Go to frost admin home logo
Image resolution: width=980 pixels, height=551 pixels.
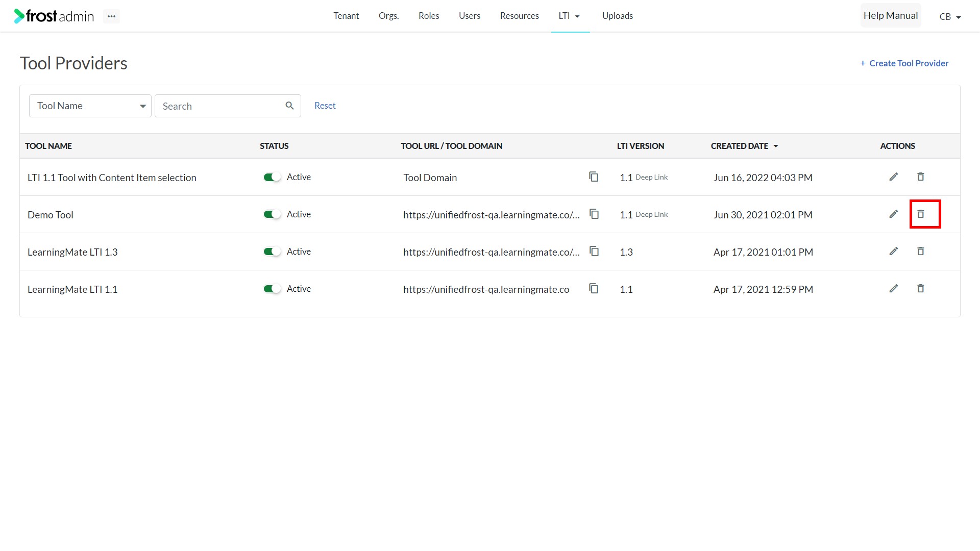pos(54,16)
